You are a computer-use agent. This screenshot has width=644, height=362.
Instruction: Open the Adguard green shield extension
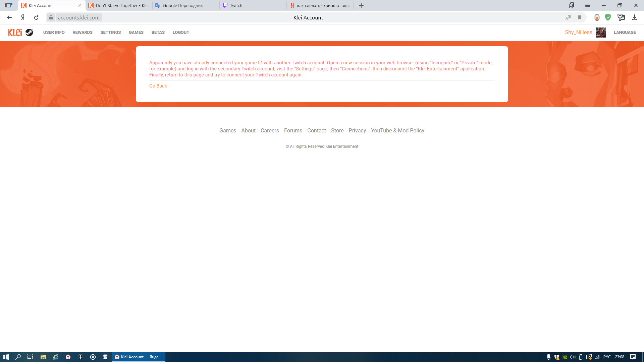[608, 17]
